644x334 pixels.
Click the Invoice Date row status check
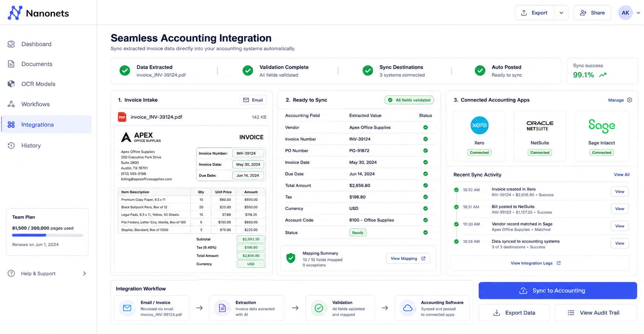point(425,162)
